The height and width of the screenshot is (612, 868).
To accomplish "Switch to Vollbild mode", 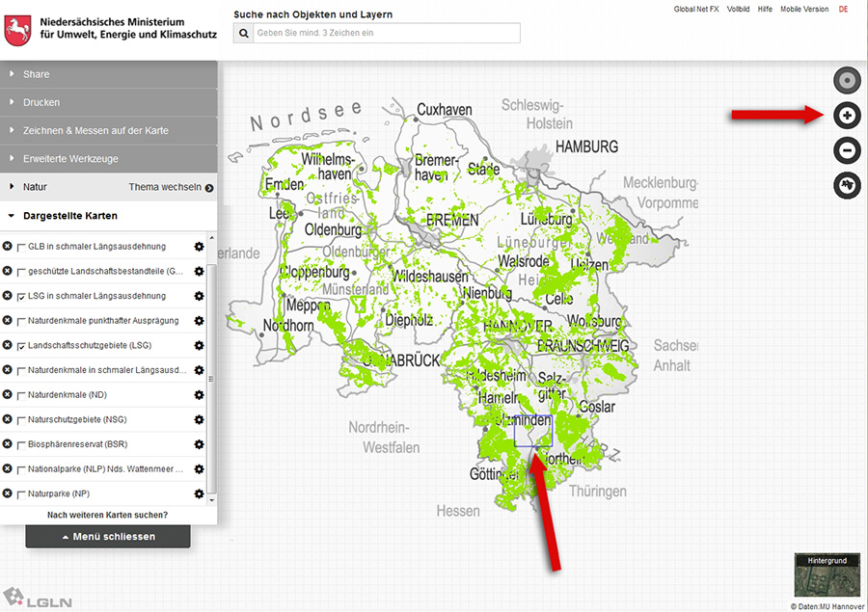I will (738, 10).
